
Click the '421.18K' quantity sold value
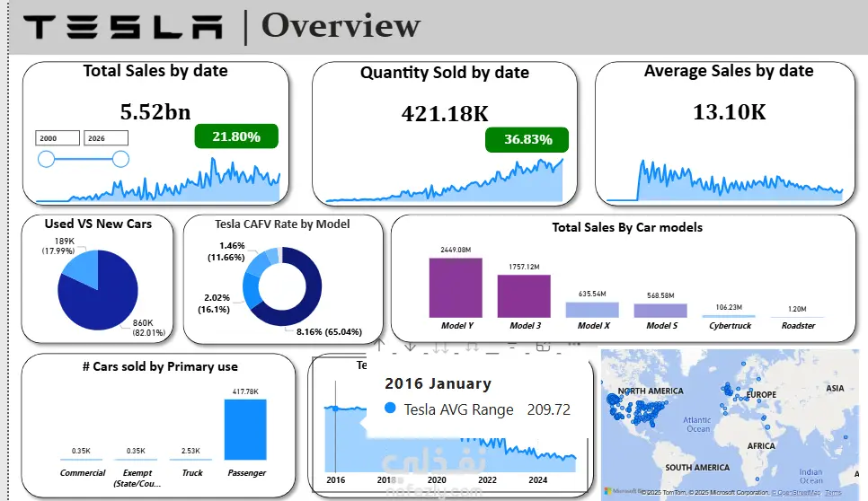445,114
